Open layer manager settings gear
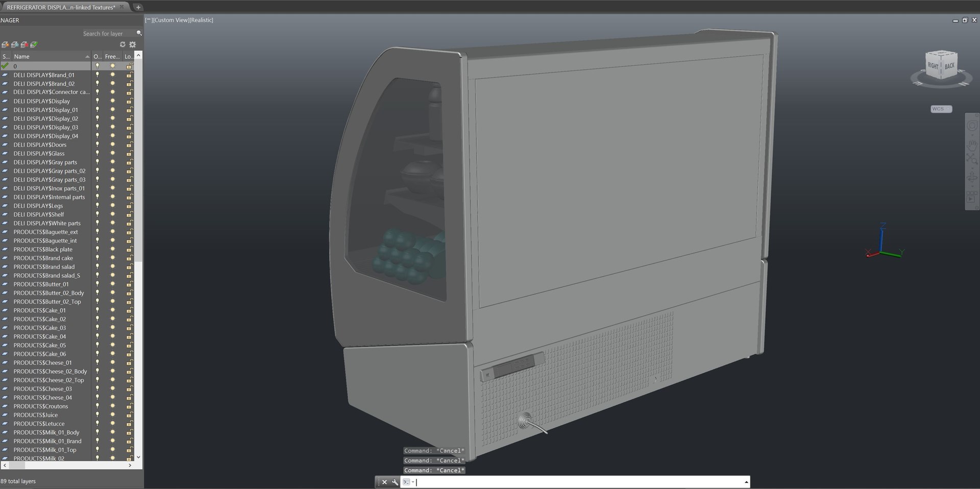 [133, 44]
